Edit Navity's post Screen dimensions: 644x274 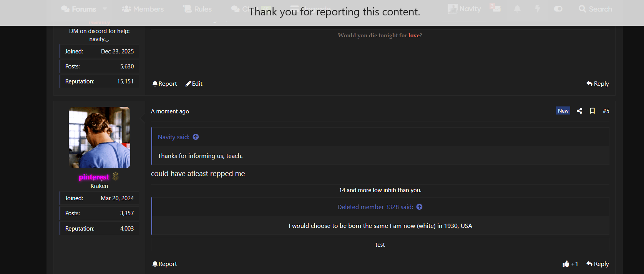coord(194,83)
